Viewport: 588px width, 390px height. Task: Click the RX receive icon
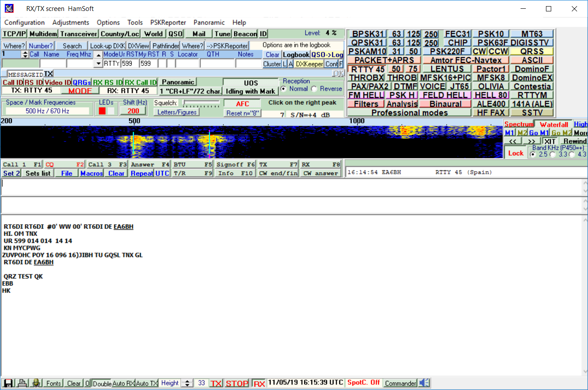(x=259, y=383)
